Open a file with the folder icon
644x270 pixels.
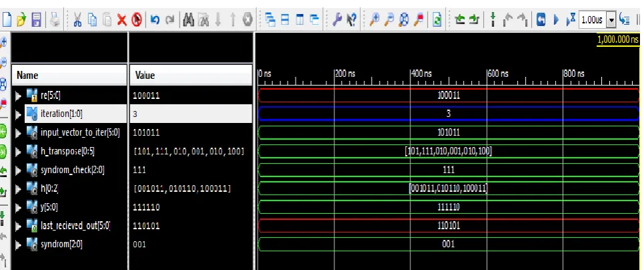[x=21, y=19]
